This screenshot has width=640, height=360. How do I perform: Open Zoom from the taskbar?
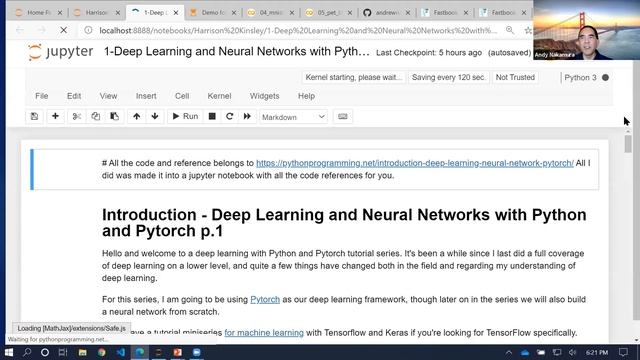click(x=197, y=352)
